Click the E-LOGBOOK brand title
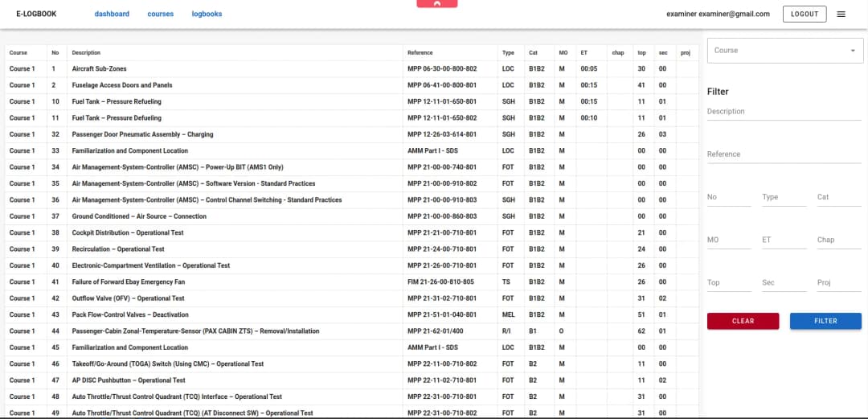 click(x=36, y=14)
